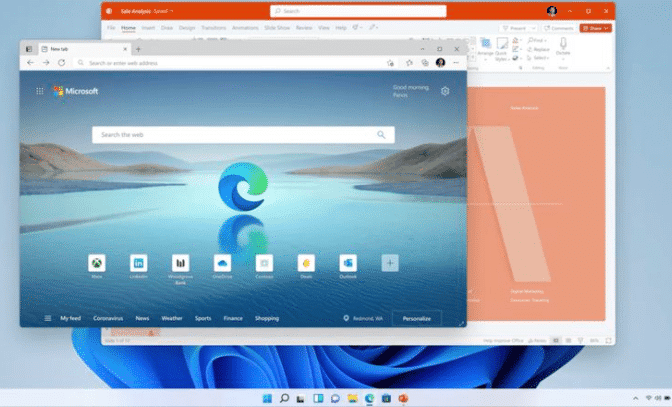The width and height of the screenshot is (672, 407).
Task: Click the add site plus tile
Action: pyautogui.click(x=390, y=262)
